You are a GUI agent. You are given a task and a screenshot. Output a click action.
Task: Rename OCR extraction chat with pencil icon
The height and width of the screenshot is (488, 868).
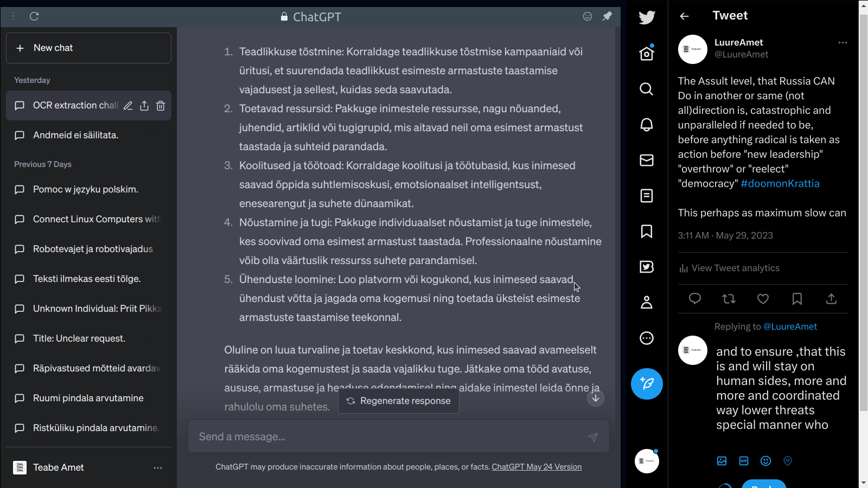(x=128, y=106)
